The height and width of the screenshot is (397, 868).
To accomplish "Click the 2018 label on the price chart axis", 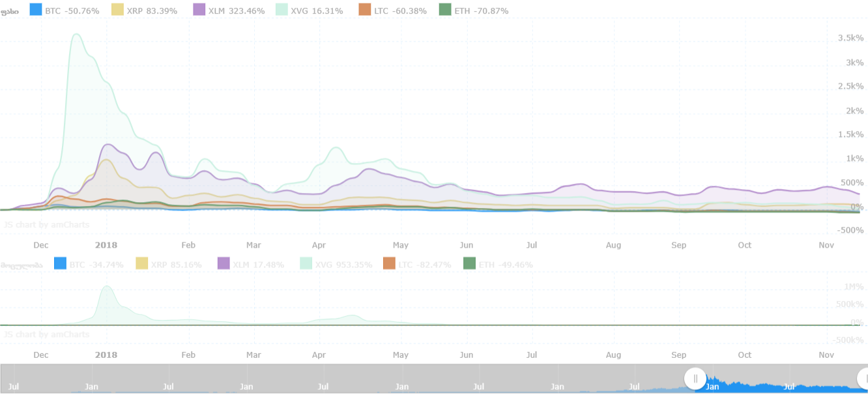I will (x=106, y=245).
